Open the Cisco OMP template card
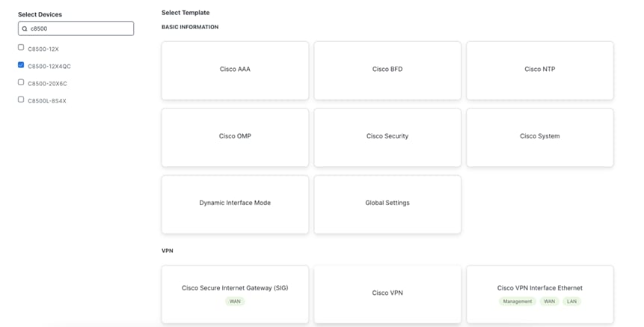The image size is (644, 327). pos(235,137)
